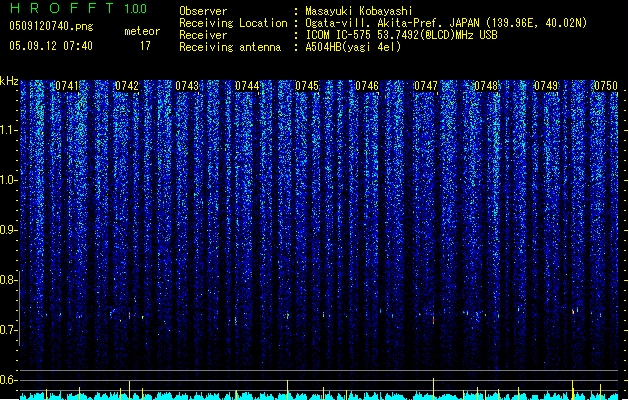This screenshot has height=400, width=629.
Task: Click the 0.9 frequency axis label
Action: [8, 230]
